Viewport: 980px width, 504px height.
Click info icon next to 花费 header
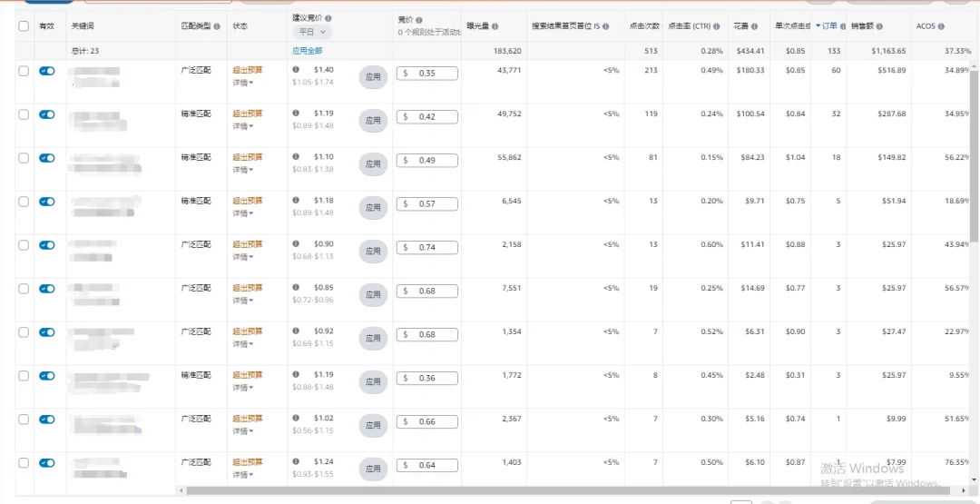pos(754,26)
